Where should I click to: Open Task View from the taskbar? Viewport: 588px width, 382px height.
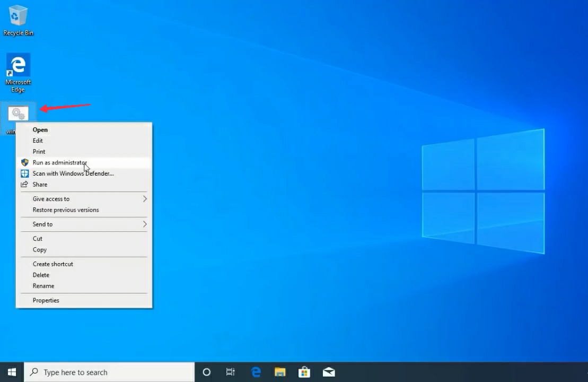(231, 372)
